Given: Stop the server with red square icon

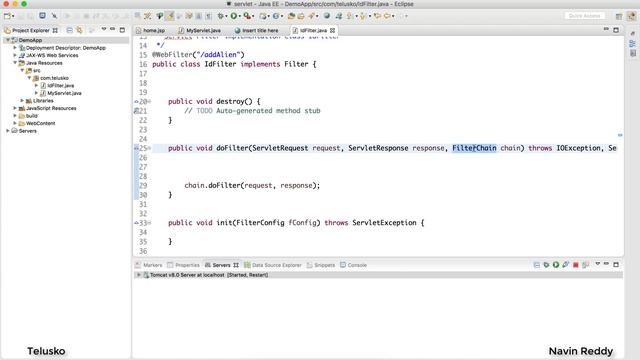Looking at the screenshot, I should click(576, 265).
